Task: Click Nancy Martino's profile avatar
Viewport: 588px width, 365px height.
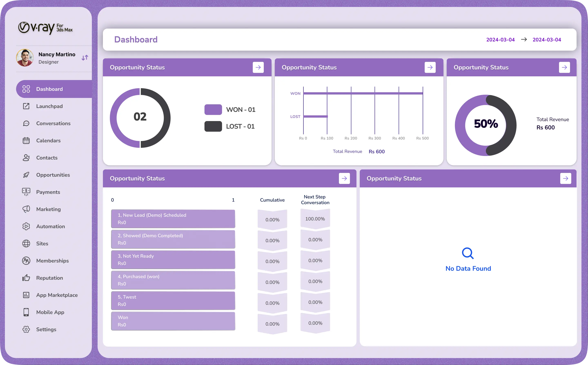Action: 25,58
